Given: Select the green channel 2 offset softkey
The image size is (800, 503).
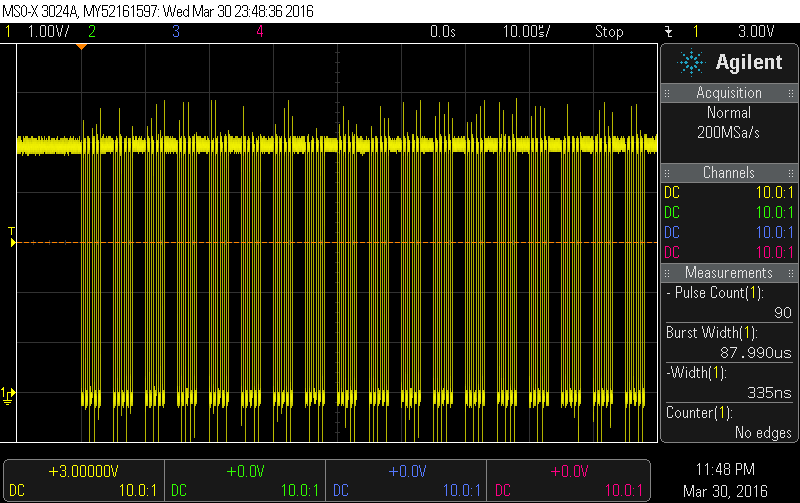Looking at the screenshot, I should [x=244, y=480].
